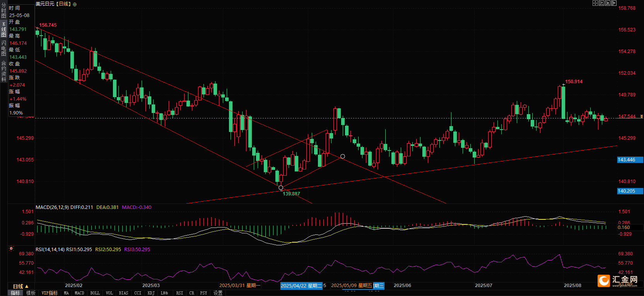Click the crosshair cursor icon at top right

point(595,3)
